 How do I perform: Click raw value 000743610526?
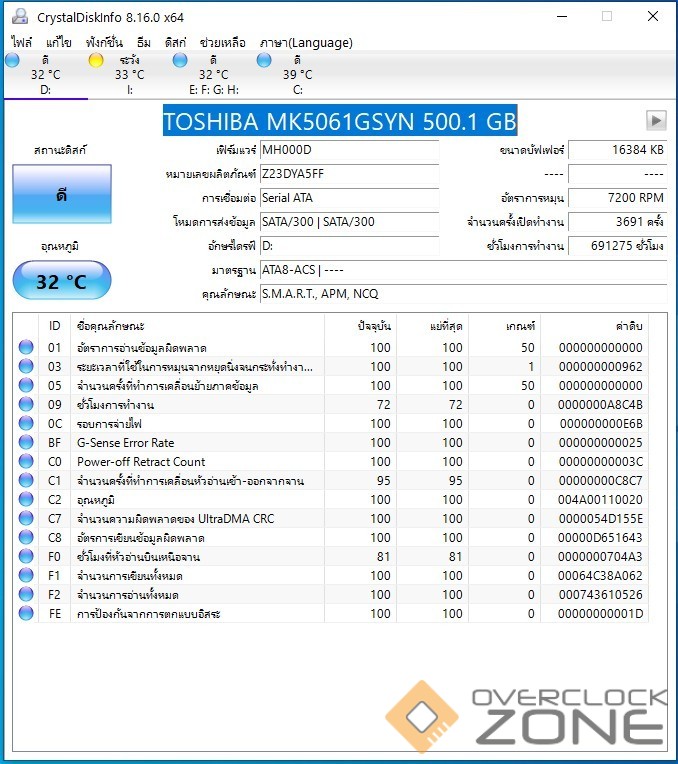point(600,595)
